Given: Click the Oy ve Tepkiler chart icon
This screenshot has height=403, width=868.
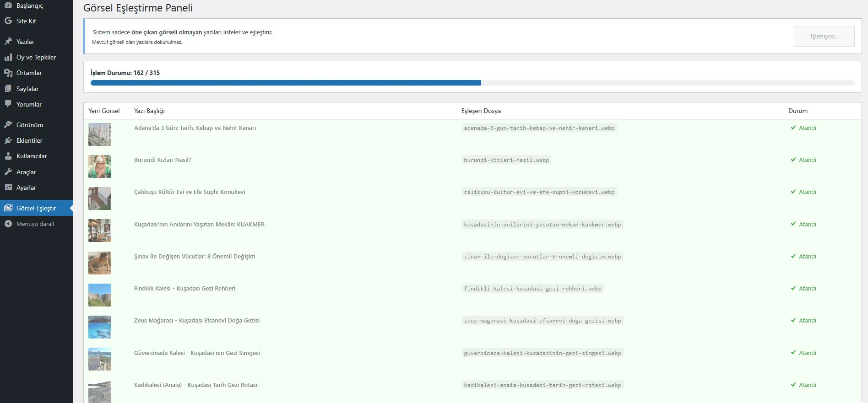Looking at the screenshot, I should (x=8, y=57).
